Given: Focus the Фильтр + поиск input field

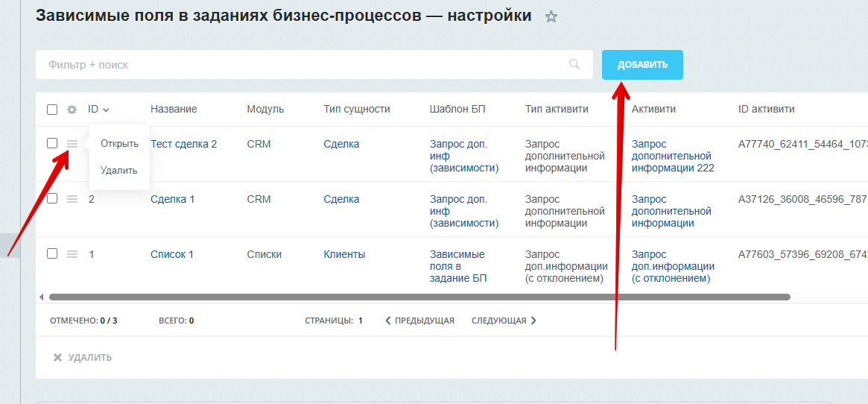Looking at the screenshot, I should coord(298,65).
